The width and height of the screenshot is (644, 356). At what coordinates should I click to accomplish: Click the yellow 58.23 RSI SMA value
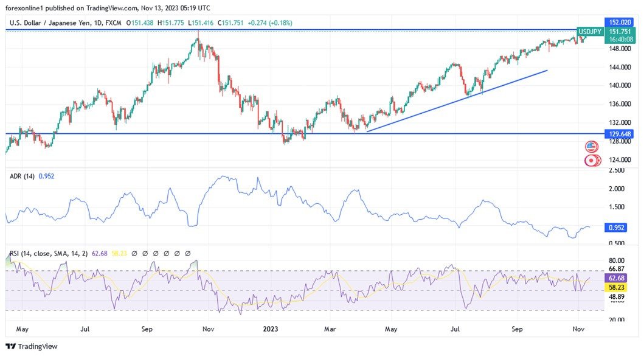[x=120, y=253]
